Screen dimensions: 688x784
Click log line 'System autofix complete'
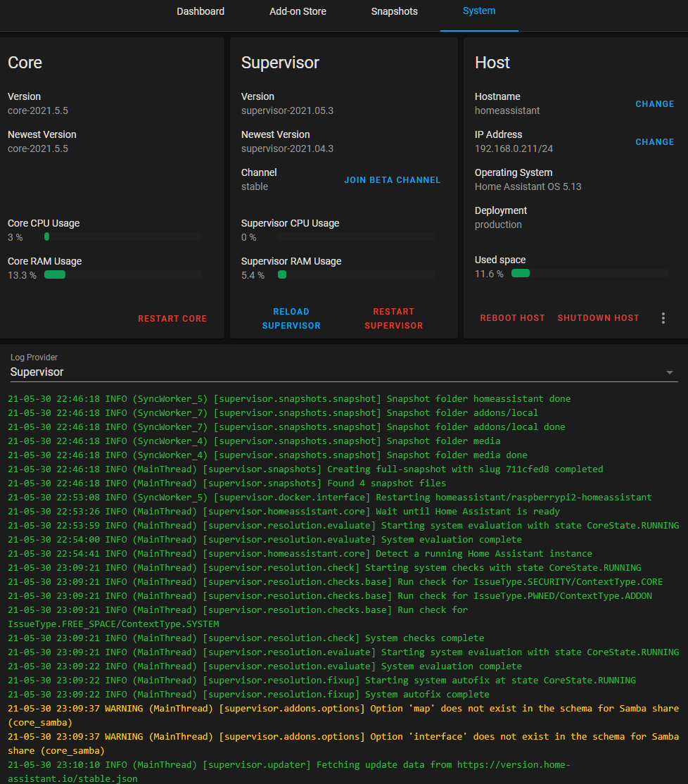[x=248, y=694]
